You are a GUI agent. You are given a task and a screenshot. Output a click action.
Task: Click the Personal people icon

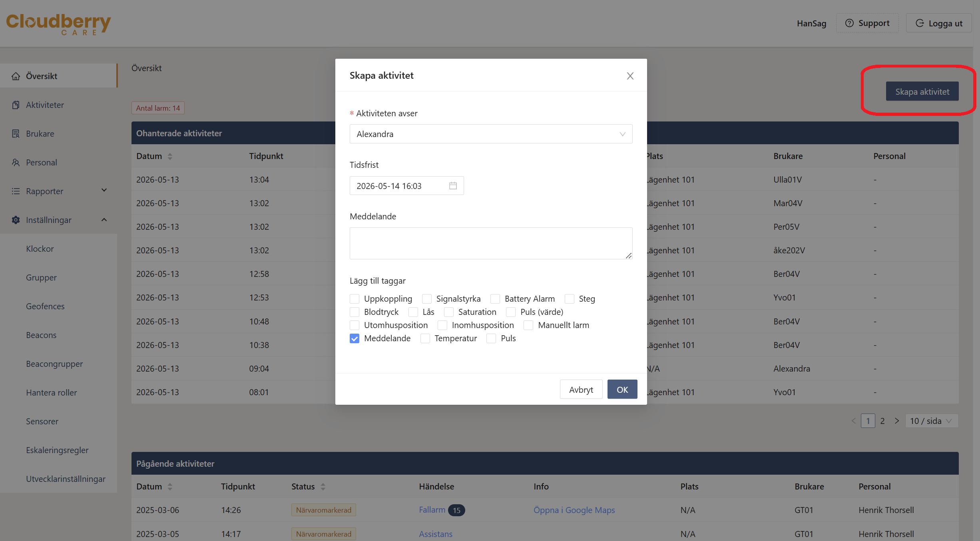tap(16, 162)
